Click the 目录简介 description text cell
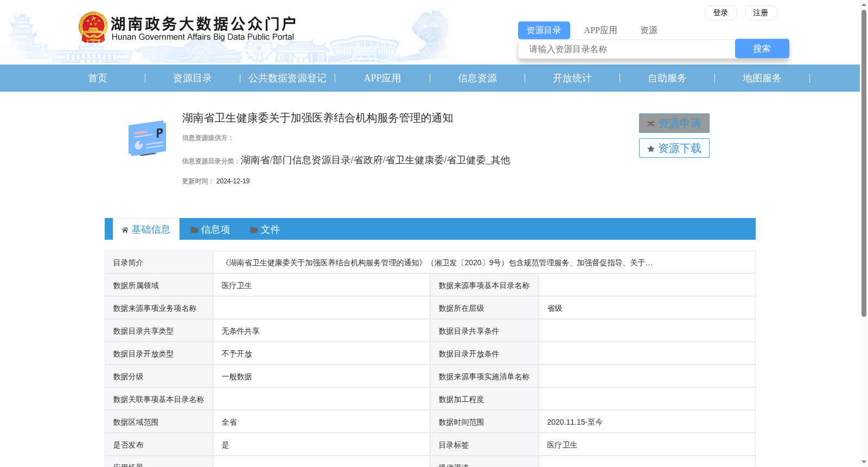868x467 pixels. pyautogui.click(x=484, y=263)
